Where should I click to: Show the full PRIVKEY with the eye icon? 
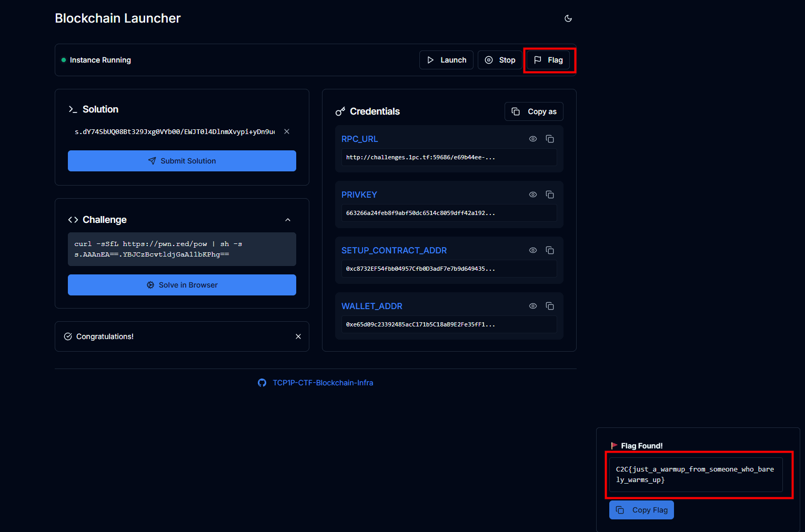click(533, 195)
